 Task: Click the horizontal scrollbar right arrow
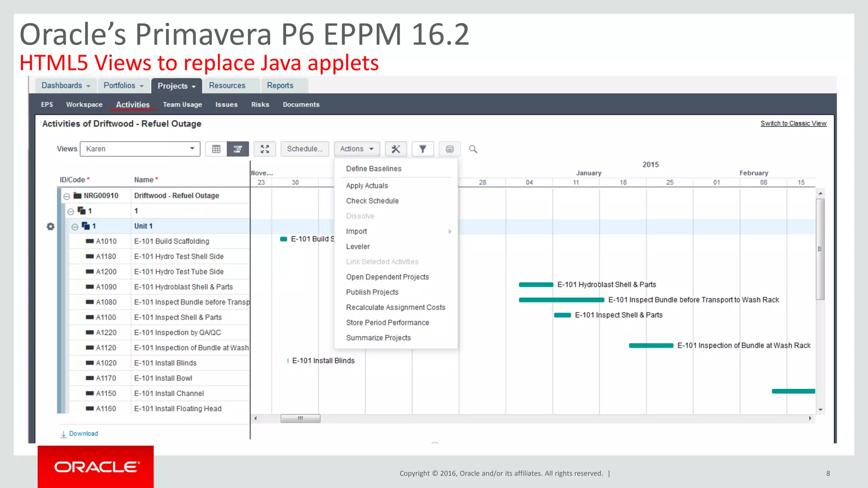[810, 419]
